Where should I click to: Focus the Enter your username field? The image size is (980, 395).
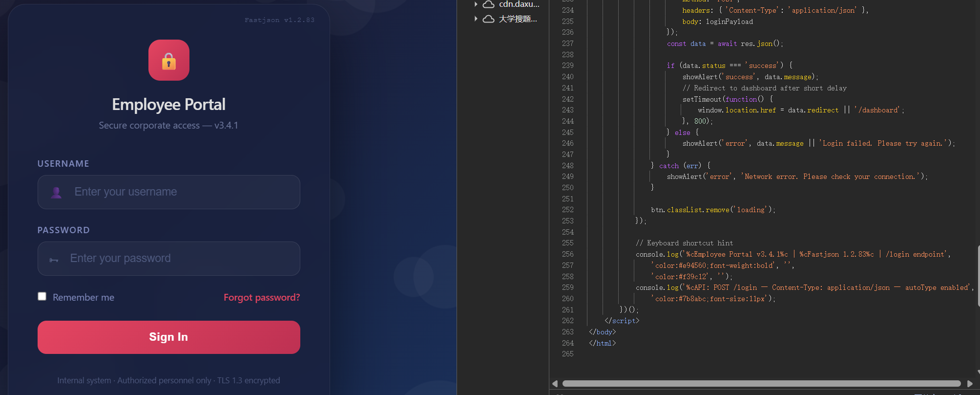tap(169, 192)
